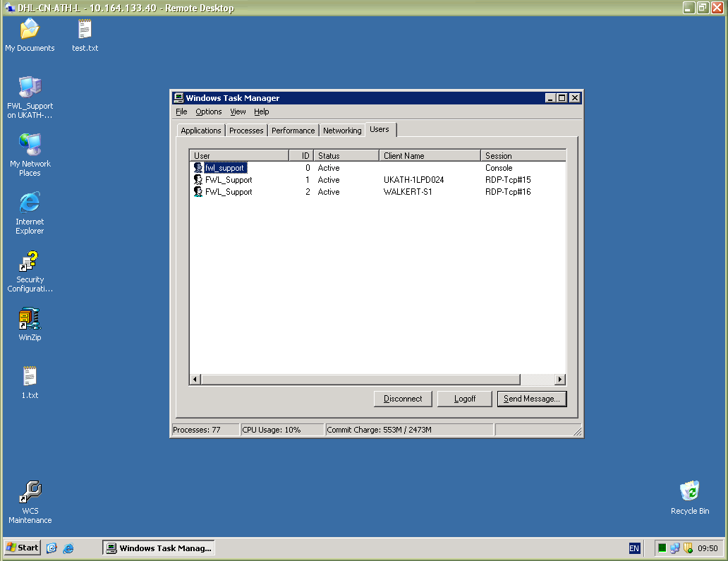Click the right arrow of horizontal scrollbar
The height and width of the screenshot is (561, 728).
pyautogui.click(x=560, y=380)
